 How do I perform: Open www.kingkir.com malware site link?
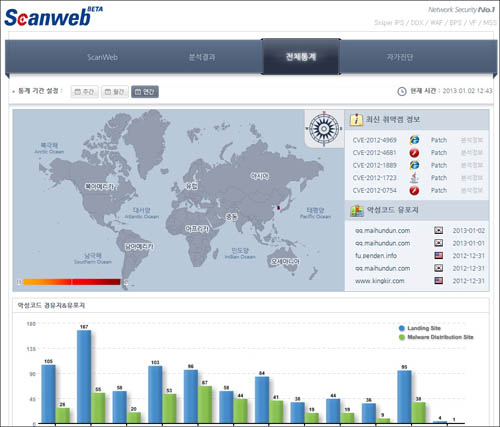380,281
